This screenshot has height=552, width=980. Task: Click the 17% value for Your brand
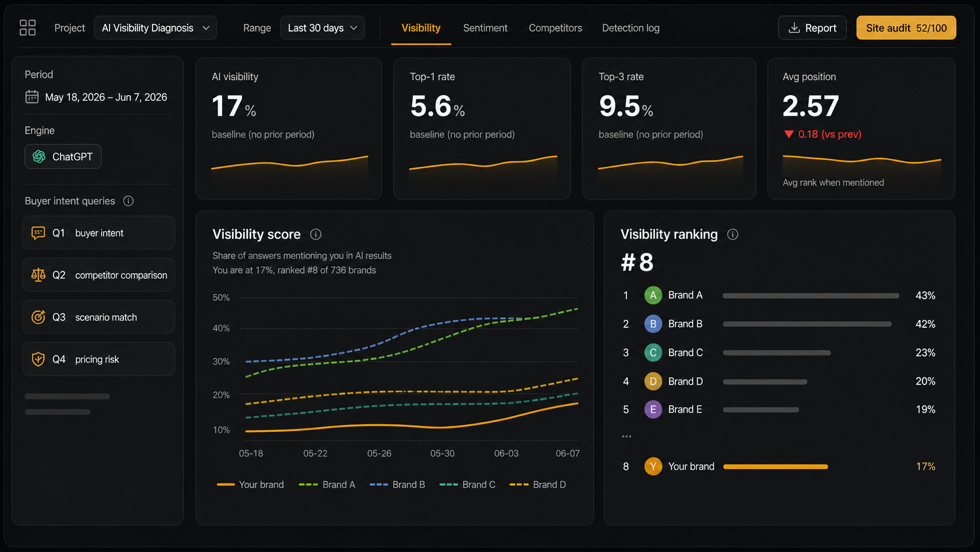click(925, 466)
